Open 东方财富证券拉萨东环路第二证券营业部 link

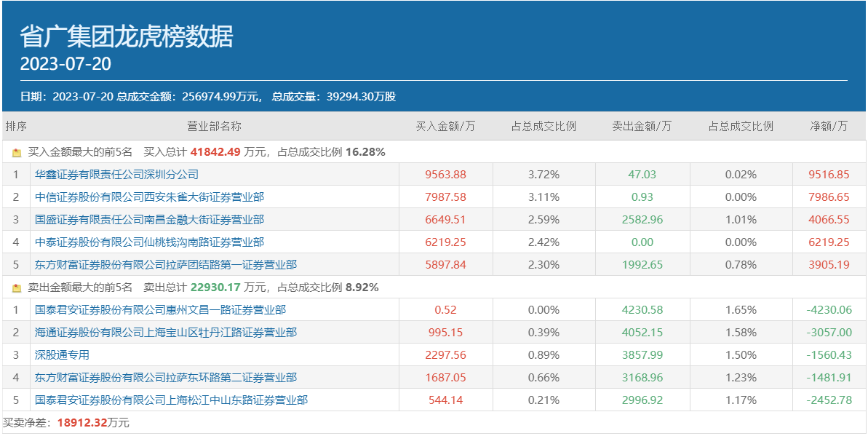(x=165, y=378)
